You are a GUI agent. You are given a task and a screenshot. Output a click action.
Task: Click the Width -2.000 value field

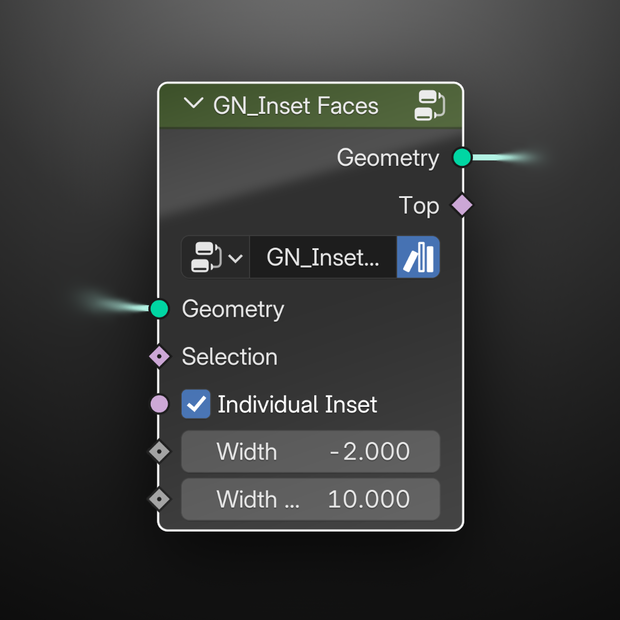pyautogui.click(x=310, y=451)
